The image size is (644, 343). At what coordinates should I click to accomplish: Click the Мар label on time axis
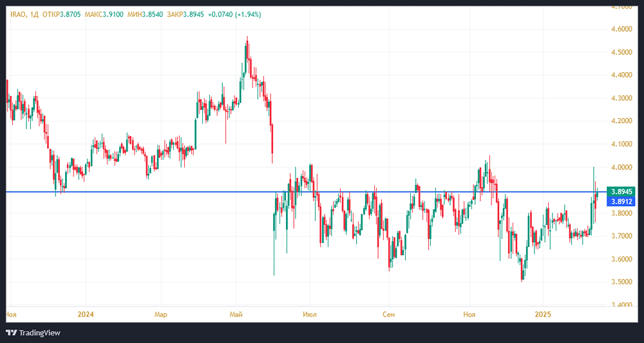[160, 315]
